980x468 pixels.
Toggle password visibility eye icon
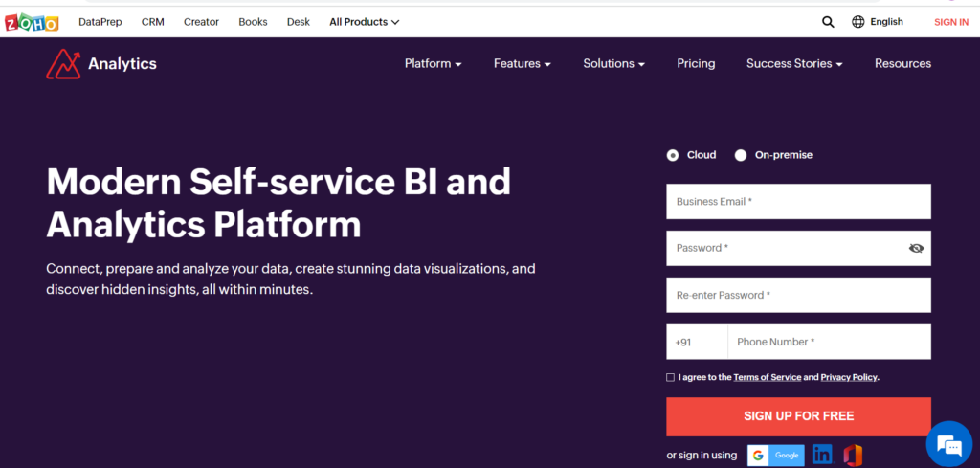click(916, 248)
